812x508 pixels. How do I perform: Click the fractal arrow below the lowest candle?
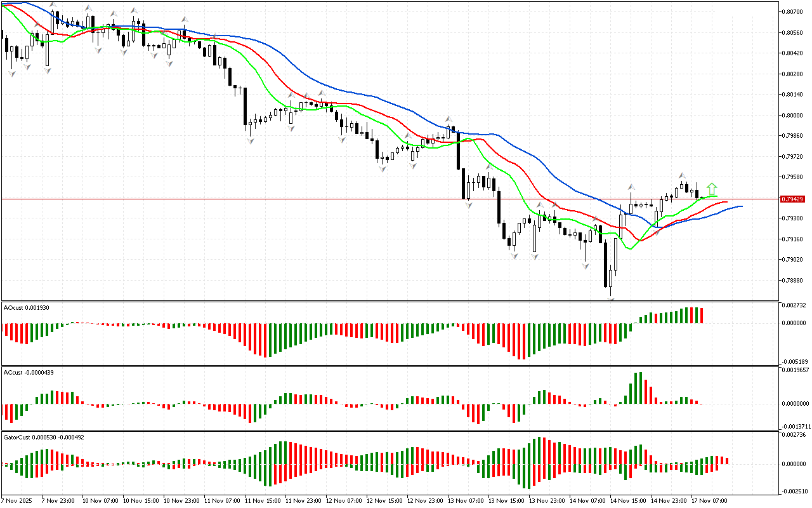tap(611, 297)
